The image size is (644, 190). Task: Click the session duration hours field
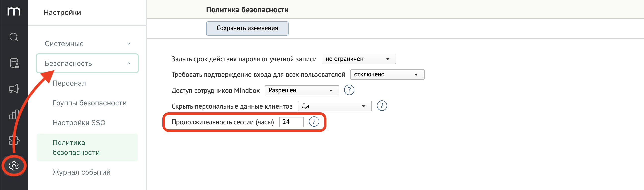click(x=291, y=122)
